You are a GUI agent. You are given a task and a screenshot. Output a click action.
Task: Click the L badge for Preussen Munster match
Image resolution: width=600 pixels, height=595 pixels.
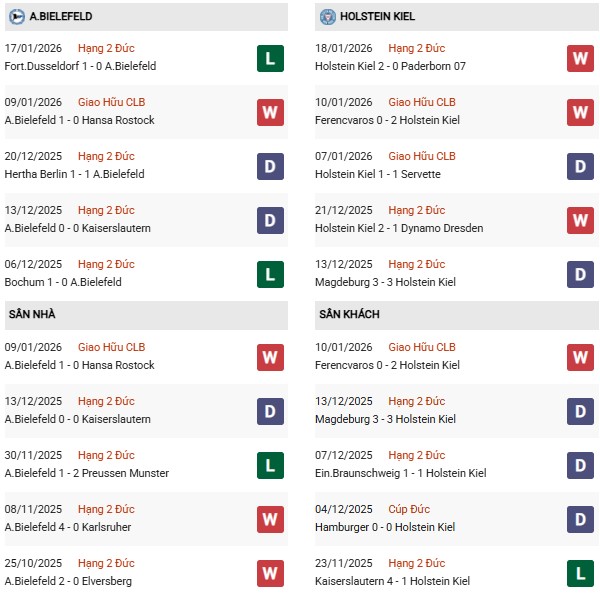[269, 465]
